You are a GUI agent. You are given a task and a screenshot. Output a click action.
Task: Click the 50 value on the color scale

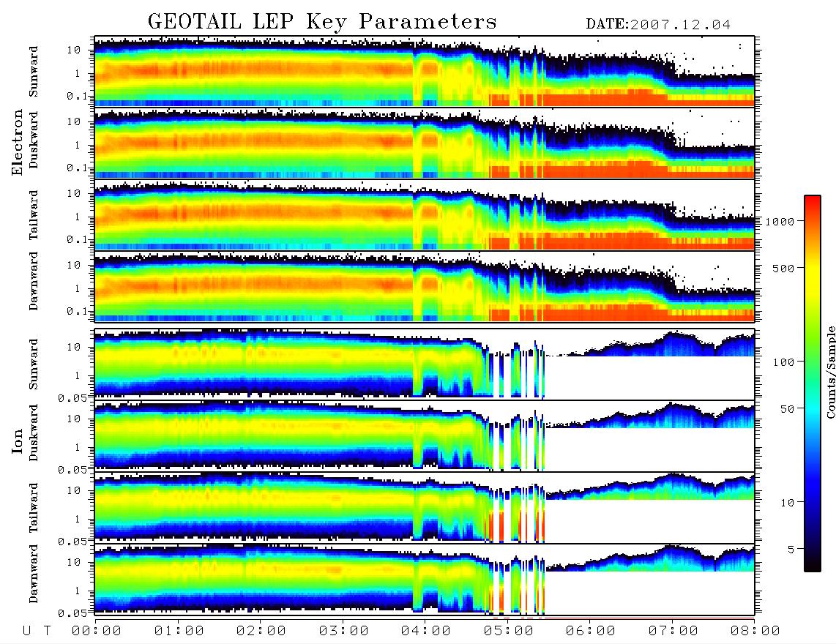click(788, 409)
